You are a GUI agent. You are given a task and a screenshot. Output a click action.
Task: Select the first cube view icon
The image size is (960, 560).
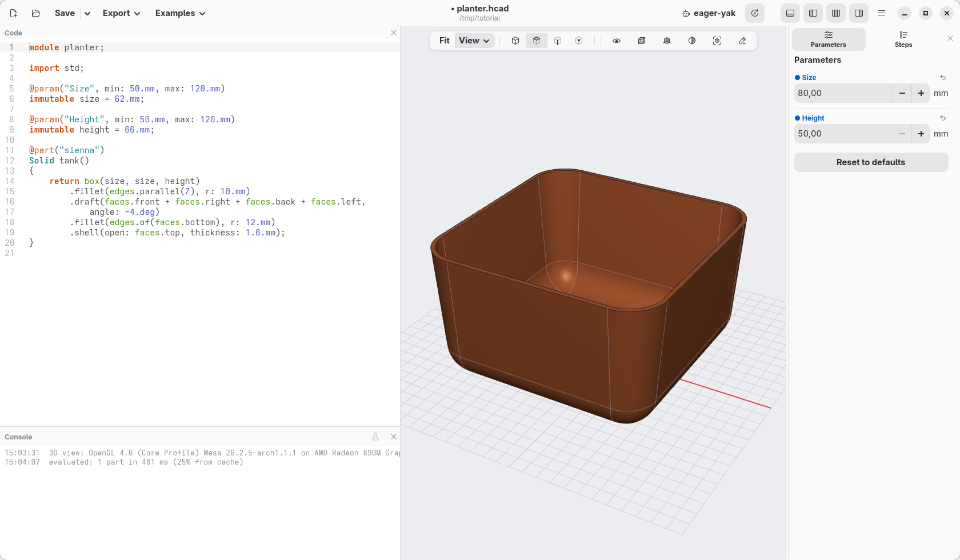(515, 41)
